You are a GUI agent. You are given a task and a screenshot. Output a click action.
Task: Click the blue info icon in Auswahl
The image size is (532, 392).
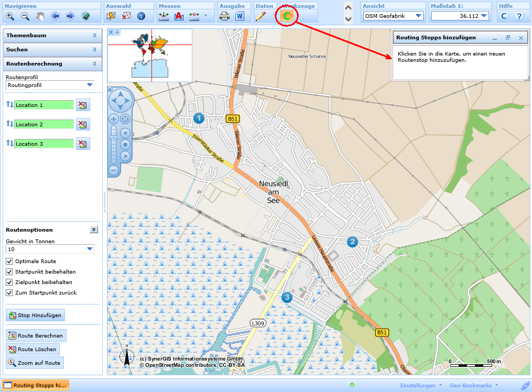(x=140, y=16)
